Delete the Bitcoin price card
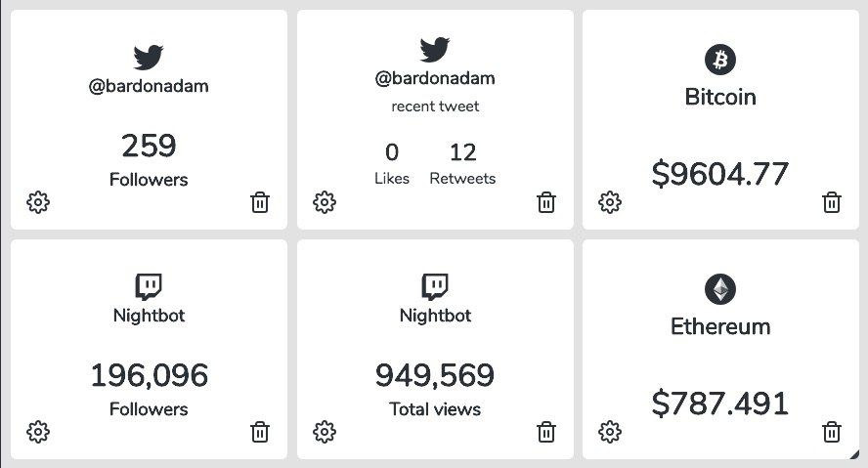868x468 pixels. 832,202
